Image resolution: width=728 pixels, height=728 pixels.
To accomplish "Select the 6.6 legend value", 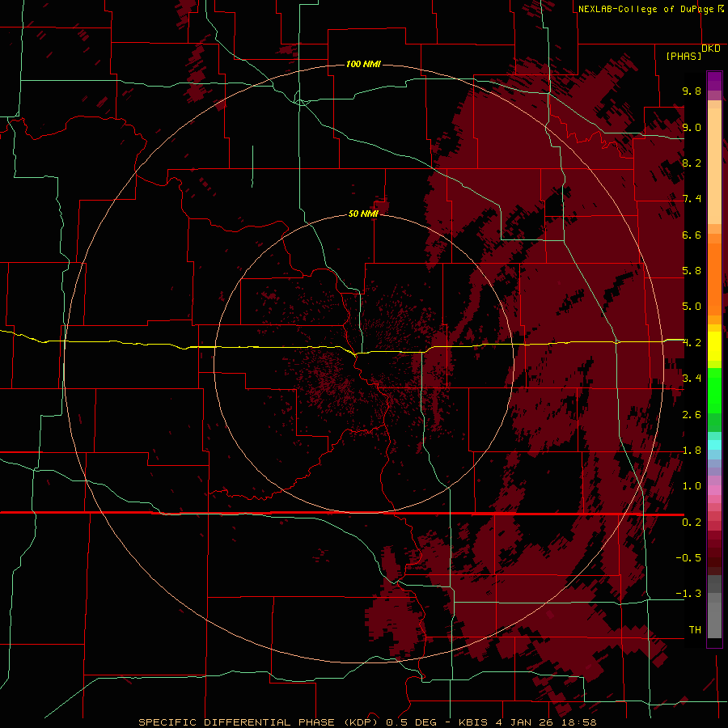I will point(692,235).
